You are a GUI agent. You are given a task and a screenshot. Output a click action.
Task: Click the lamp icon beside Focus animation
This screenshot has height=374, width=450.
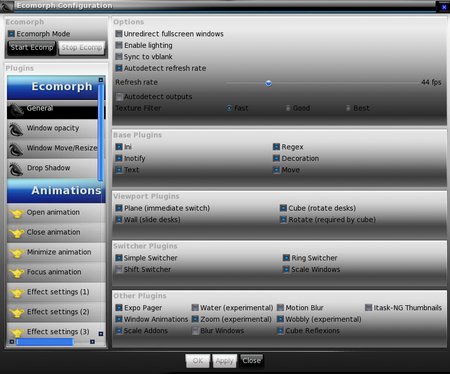(16, 273)
